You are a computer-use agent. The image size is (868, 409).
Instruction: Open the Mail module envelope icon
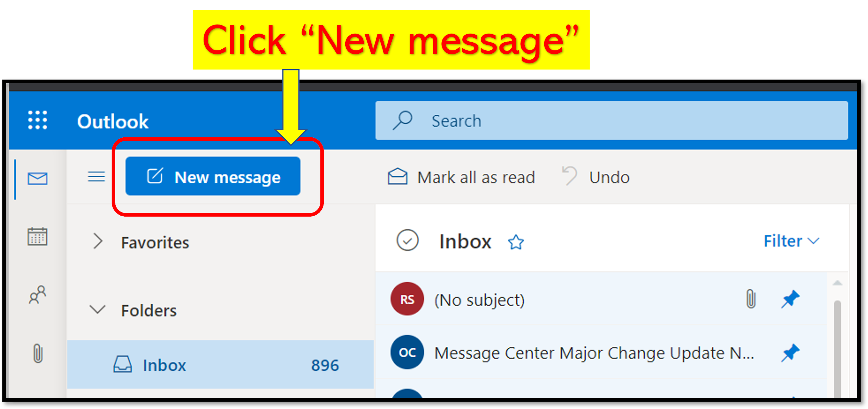point(38,178)
